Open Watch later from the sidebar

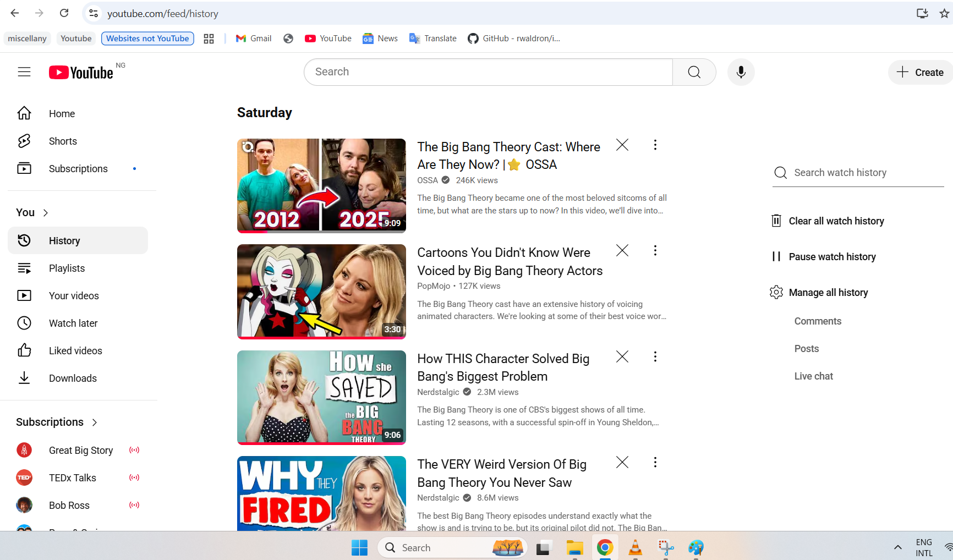click(x=73, y=323)
